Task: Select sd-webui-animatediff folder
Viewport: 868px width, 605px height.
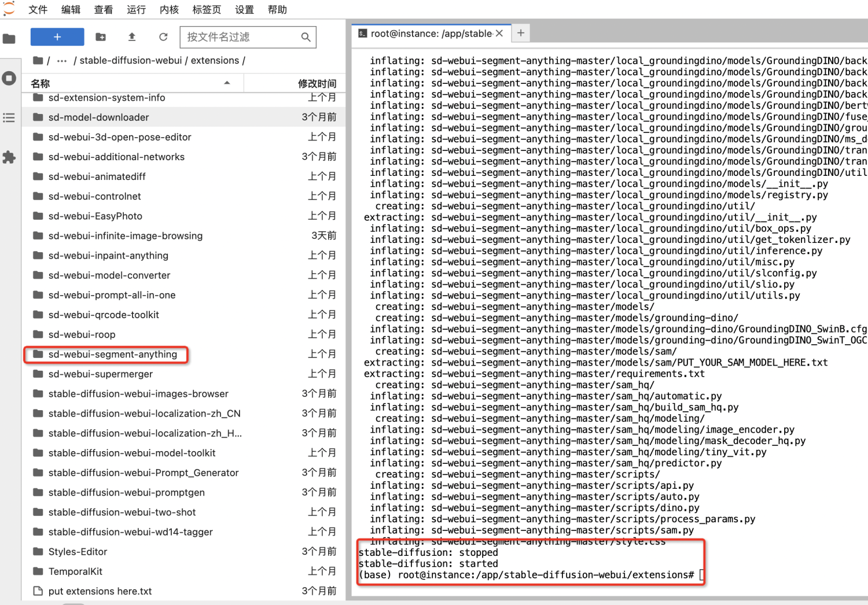Action: [x=185, y=176]
